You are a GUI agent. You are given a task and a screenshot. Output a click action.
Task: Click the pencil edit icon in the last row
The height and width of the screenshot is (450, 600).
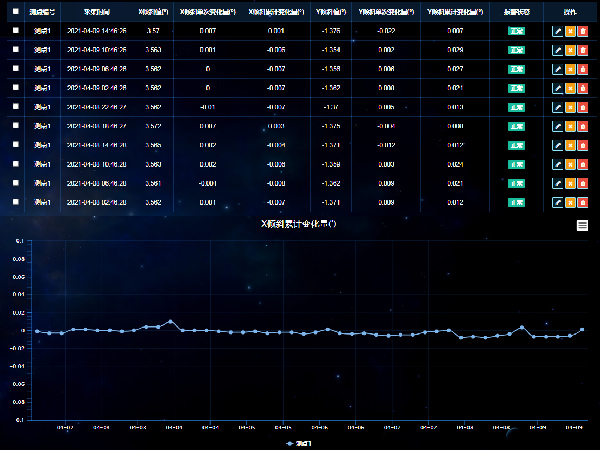click(x=557, y=202)
